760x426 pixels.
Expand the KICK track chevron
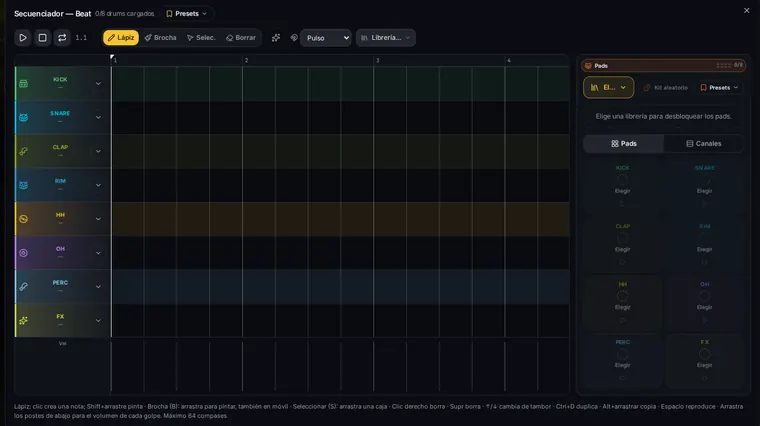[98, 84]
